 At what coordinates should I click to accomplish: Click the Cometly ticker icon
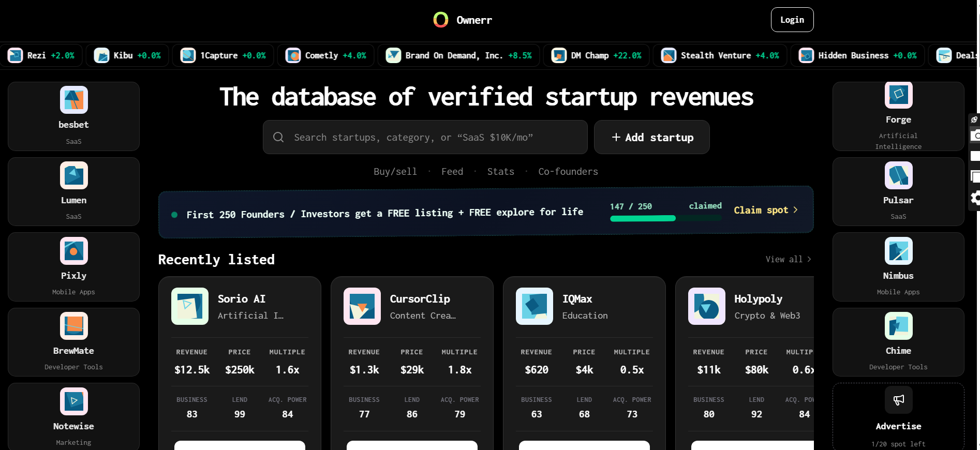tap(293, 55)
